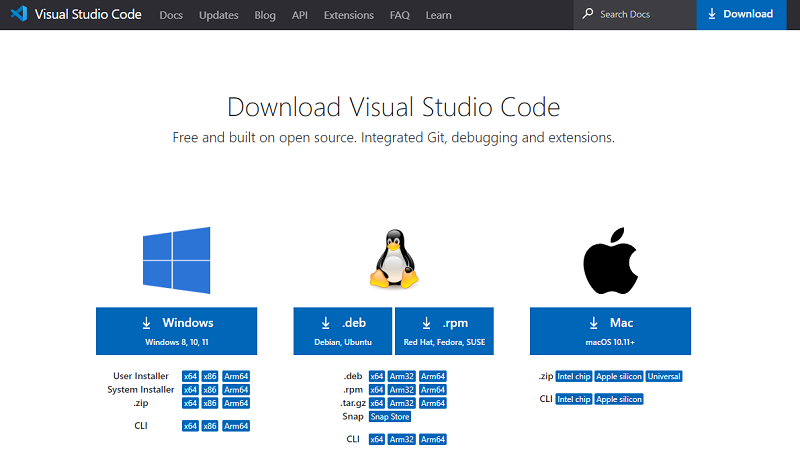Screen dimensions: 800x451
Task: Get the Mac Universal .zip
Action: pyautogui.click(x=664, y=377)
